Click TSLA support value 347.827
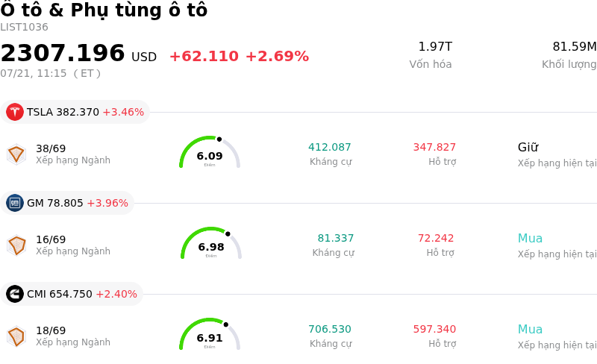 [434, 147]
